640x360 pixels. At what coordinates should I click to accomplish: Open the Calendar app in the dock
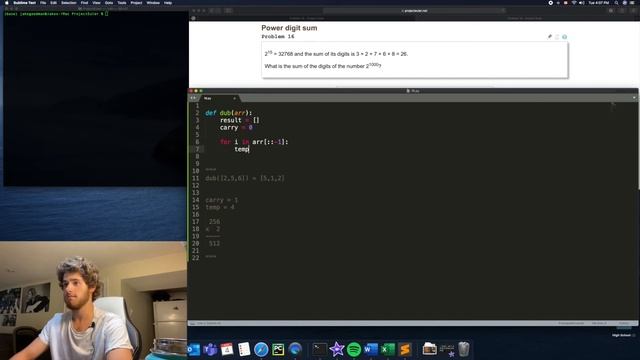coord(227,349)
